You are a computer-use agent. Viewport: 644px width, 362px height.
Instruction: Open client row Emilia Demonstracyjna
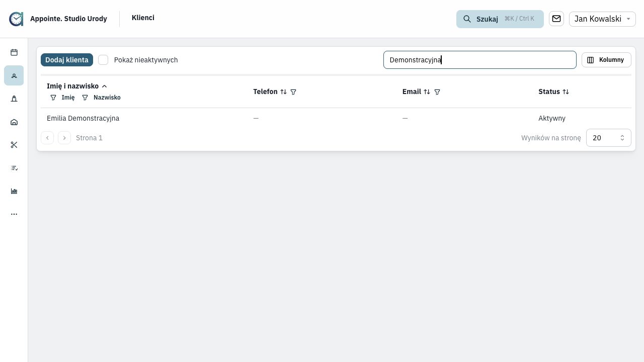(336, 118)
